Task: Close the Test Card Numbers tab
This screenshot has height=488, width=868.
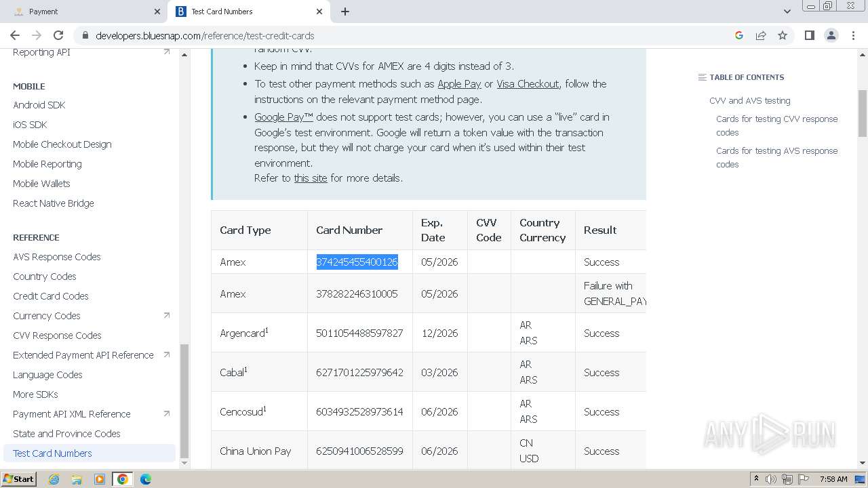Action: (319, 12)
